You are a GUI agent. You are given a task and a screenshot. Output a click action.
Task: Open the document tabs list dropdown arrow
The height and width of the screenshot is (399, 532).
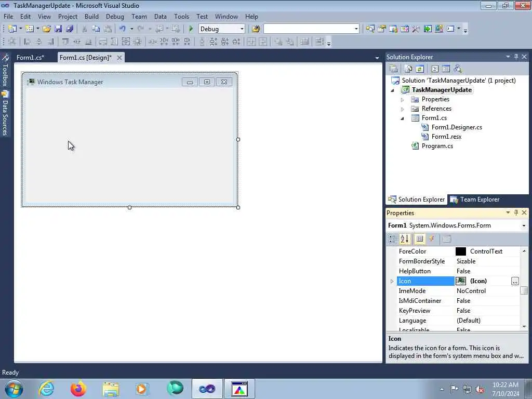(377, 58)
